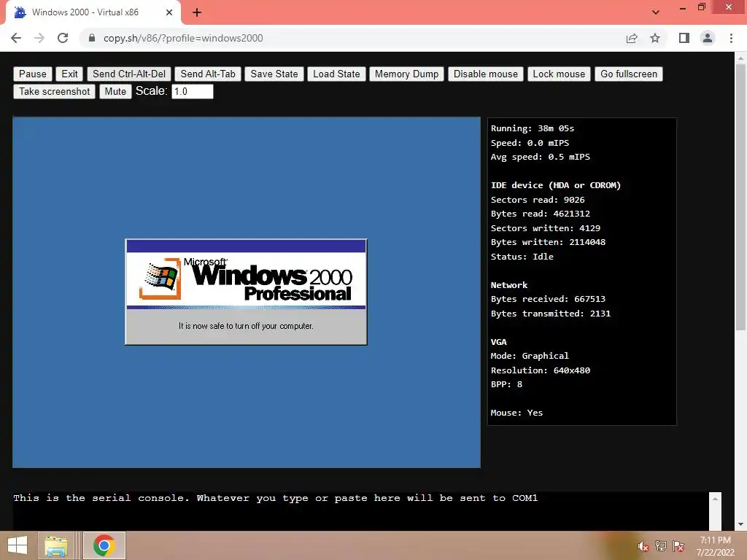The image size is (747, 560).
Task: Click Lock mouse button
Action: [559, 74]
